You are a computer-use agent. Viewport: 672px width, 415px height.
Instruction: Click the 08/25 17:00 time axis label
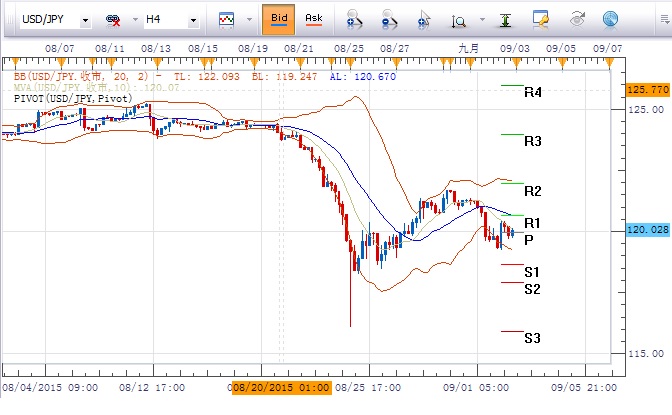[x=368, y=388]
